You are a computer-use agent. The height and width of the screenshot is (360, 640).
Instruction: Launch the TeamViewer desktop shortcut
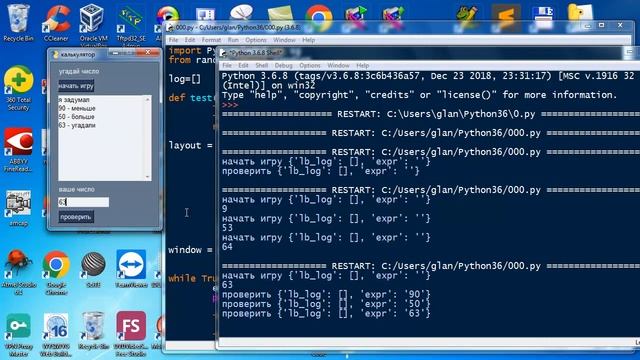tap(131, 269)
